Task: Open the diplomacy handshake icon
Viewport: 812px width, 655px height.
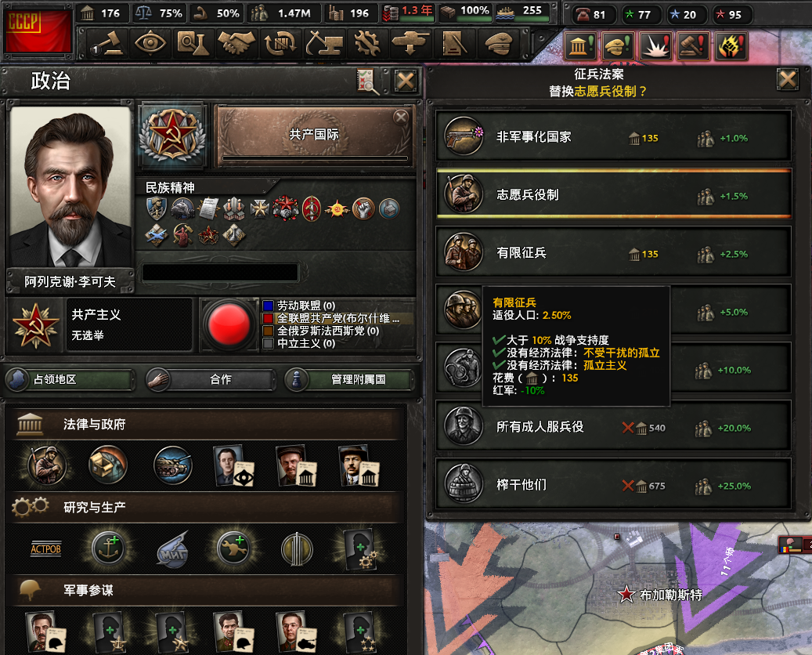Action: [236, 43]
